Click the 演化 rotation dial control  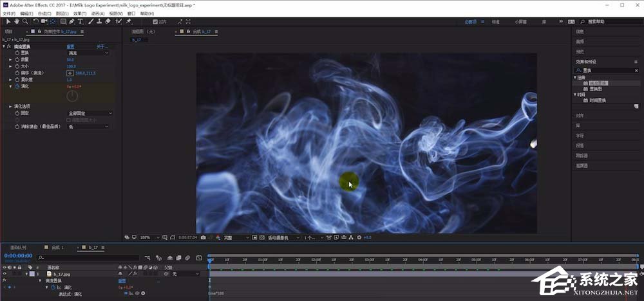click(x=73, y=95)
